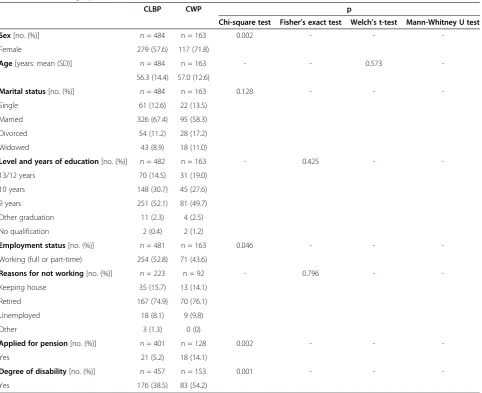Screen dimensions: 482x393
Task: Select the Mann-Whitney U test header
Action: tap(443, 22)
